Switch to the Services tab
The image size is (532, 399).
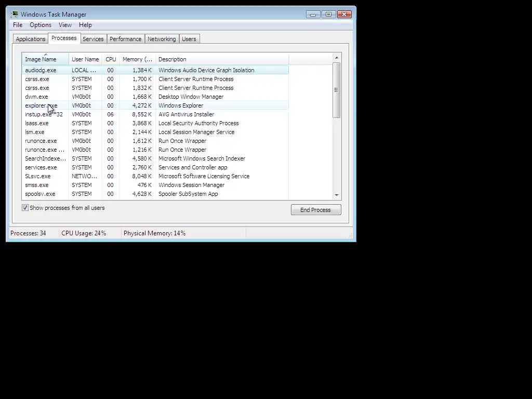tap(93, 39)
